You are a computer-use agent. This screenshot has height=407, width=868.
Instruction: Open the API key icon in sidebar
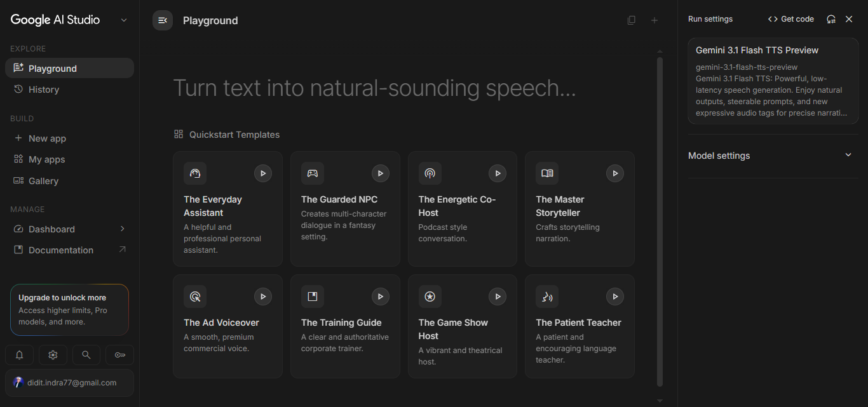tap(119, 356)
